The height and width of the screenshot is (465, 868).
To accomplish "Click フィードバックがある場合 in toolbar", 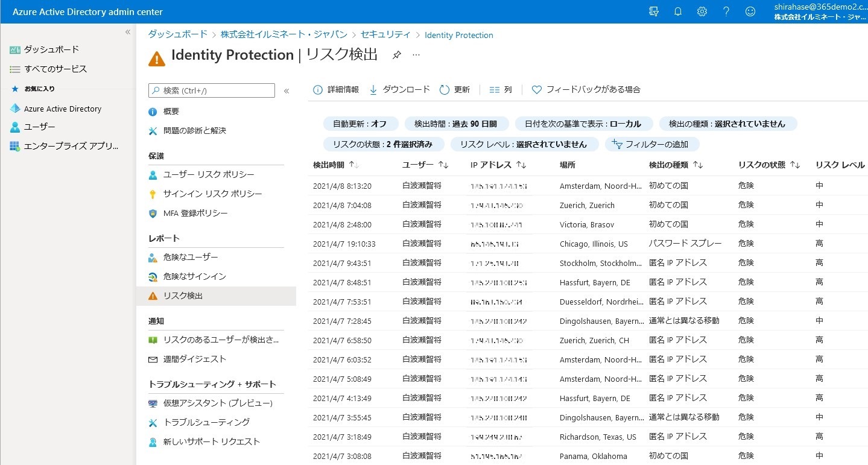I will click(586, 89).
